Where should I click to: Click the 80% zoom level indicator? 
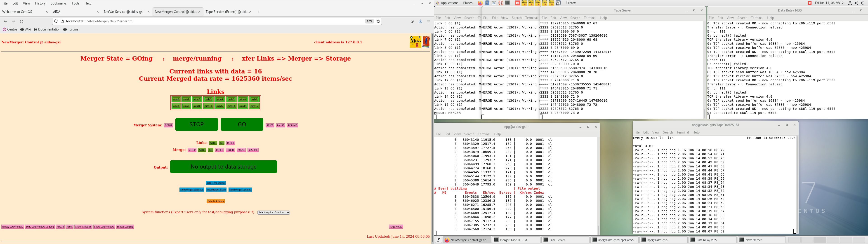click(369, 21)
